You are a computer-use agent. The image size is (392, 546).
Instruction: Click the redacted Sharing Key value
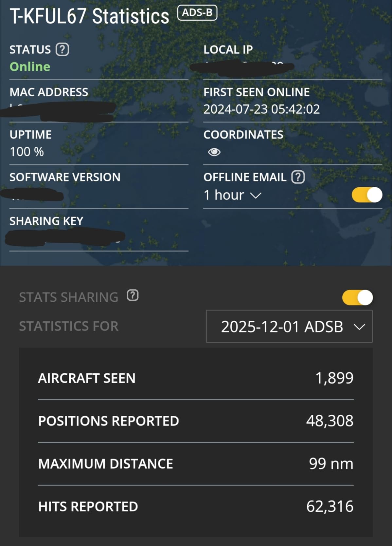point(65,237)
